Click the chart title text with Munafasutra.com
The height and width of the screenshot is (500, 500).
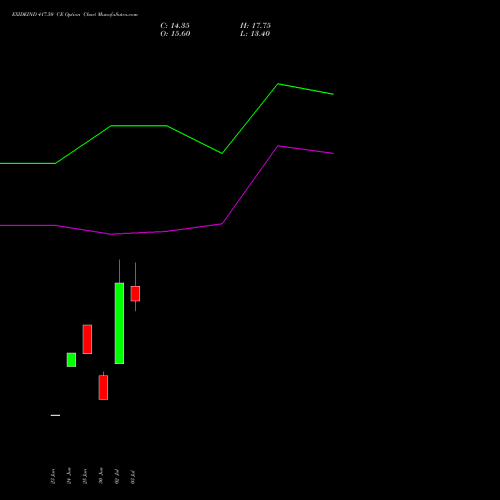pyautogui.click(x=75, y=15)
